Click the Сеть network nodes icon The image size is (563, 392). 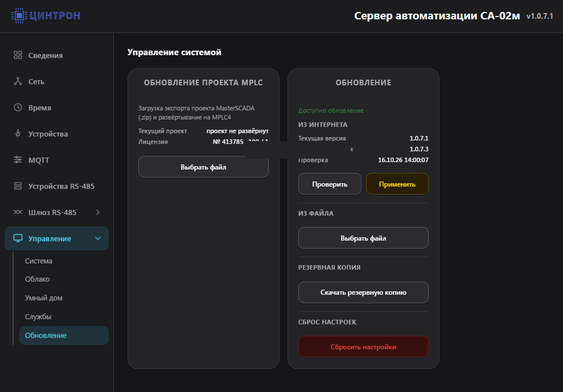[x=18, y=81]
